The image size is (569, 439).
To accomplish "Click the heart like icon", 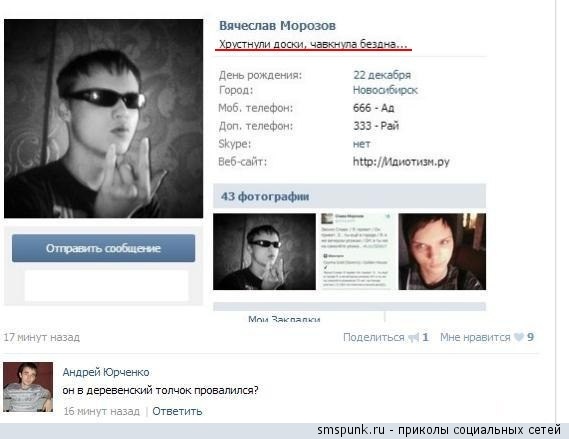I will [x=519, y=337].
